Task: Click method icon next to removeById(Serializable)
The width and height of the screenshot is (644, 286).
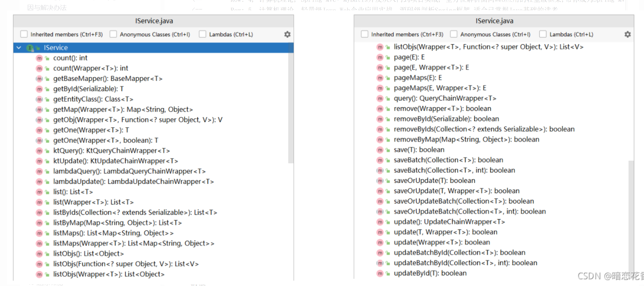Action: pyautogui.click(x=380, y=119)
